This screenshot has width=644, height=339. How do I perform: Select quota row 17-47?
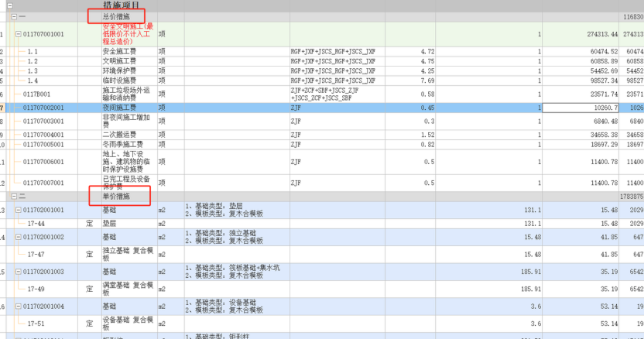46,254
